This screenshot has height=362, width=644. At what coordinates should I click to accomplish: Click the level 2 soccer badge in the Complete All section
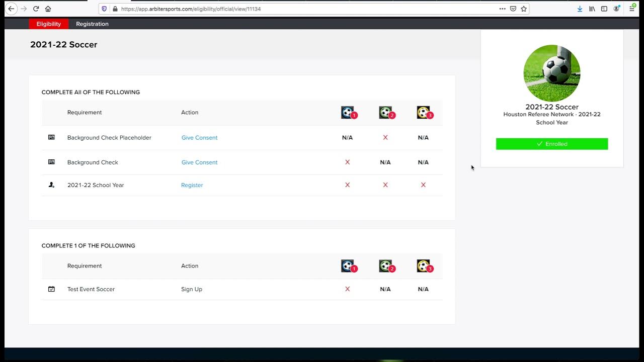pyautogui.click(x=386, y=113)
